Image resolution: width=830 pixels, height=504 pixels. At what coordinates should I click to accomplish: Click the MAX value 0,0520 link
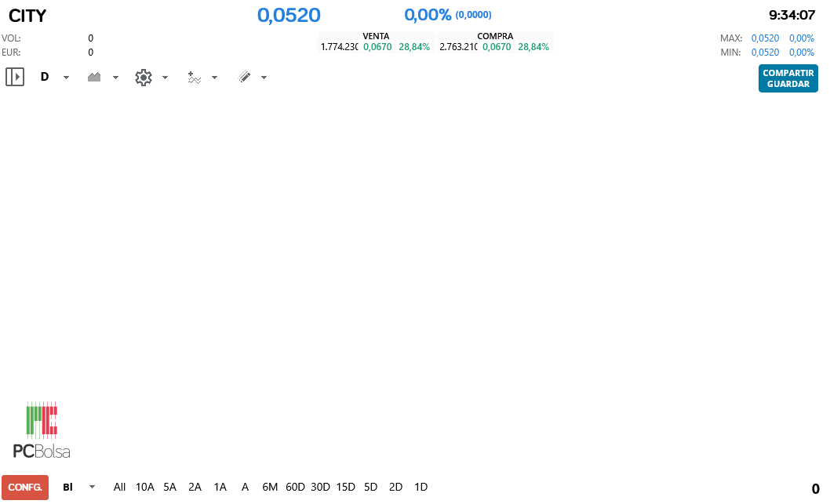(x=765, y=38)
